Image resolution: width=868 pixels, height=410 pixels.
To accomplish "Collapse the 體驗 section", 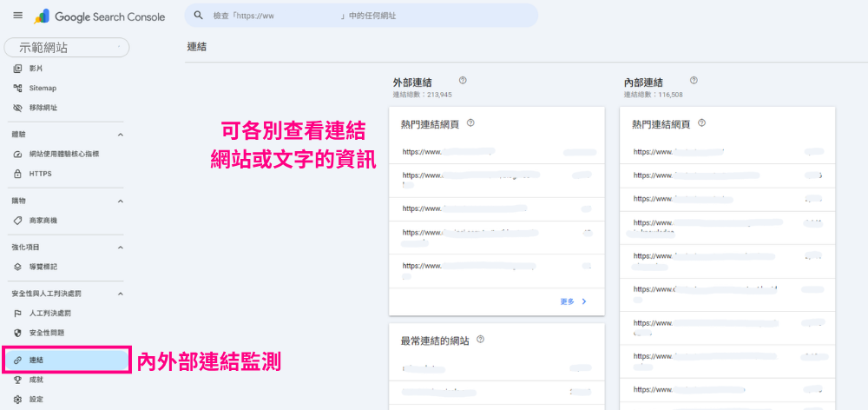I will point(121,135).
